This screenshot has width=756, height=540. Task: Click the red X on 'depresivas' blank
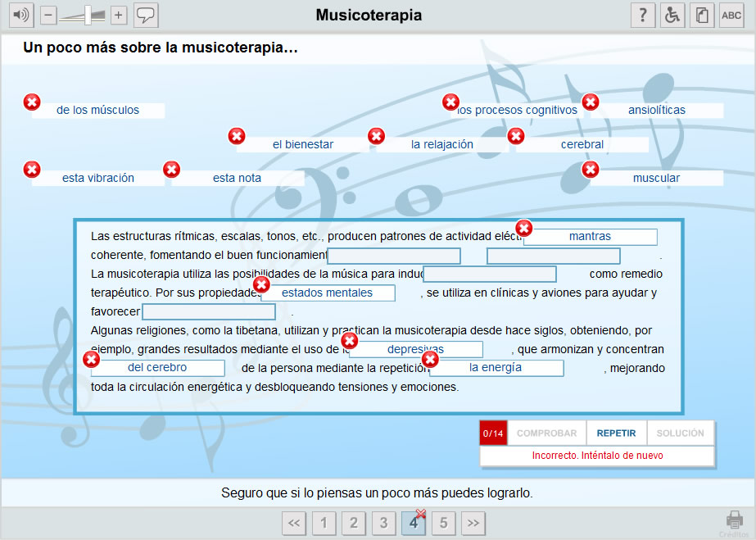click(350, 341)
